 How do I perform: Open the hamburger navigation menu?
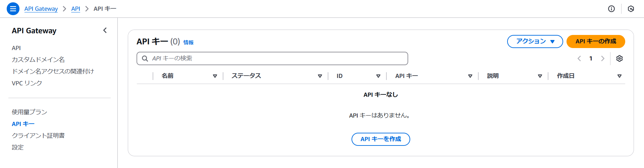pyautogui.click(x=13, y=9)
